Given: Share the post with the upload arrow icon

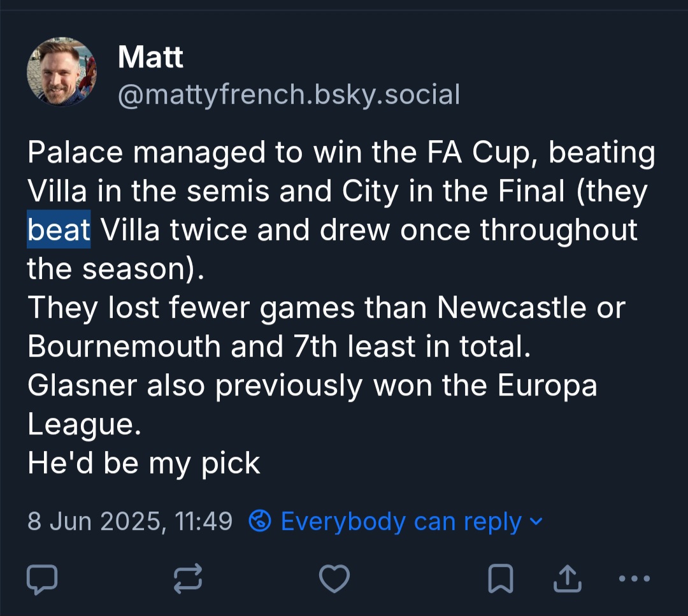Looking at the screenshot, I should [568, 578].
